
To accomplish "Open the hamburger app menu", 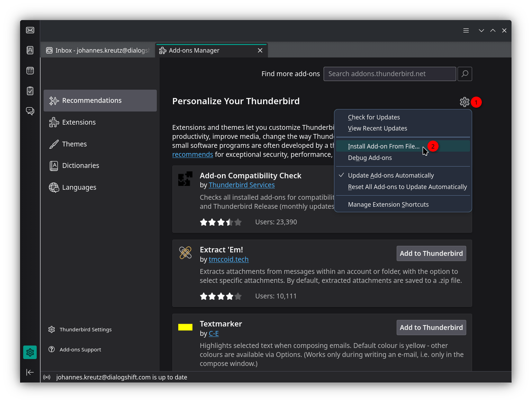I will (x=466, y=30).
